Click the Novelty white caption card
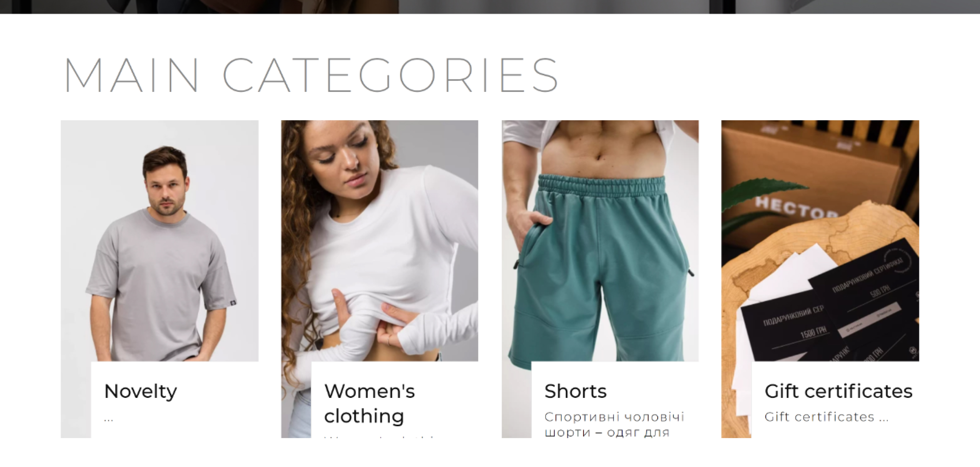Image resolution: width=980 pixels, height=467 pixels. pyautogui.click(x=175, y=400)
